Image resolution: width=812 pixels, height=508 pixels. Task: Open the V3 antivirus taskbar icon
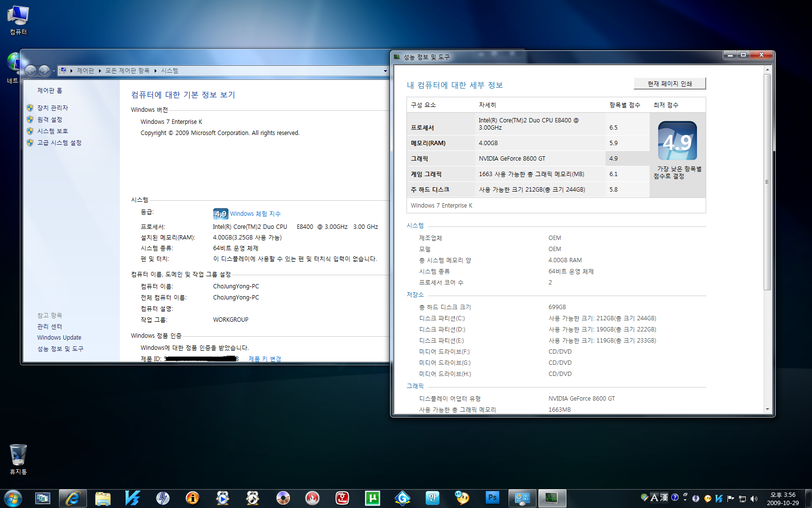[132, 498]
